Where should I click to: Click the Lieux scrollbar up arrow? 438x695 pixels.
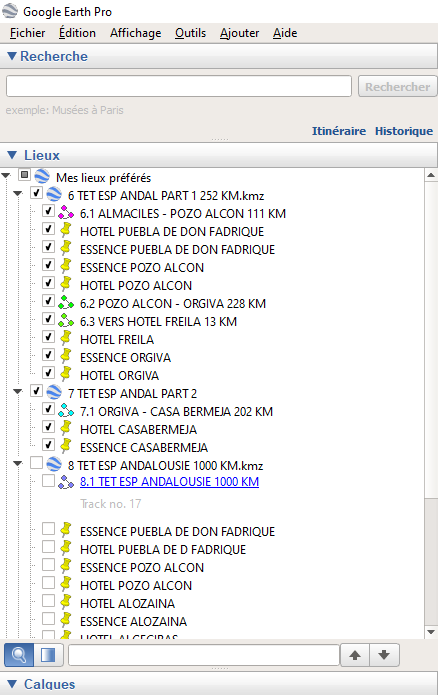pos(431,175)
